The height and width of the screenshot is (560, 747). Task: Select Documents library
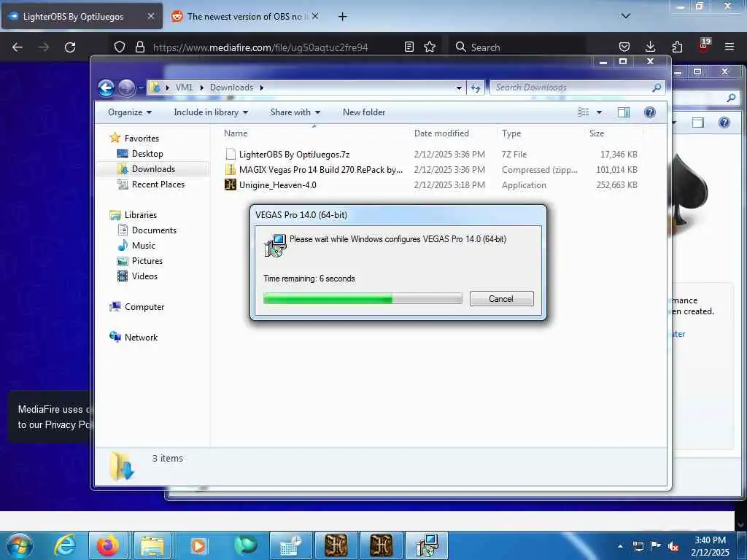pos(154,230)
